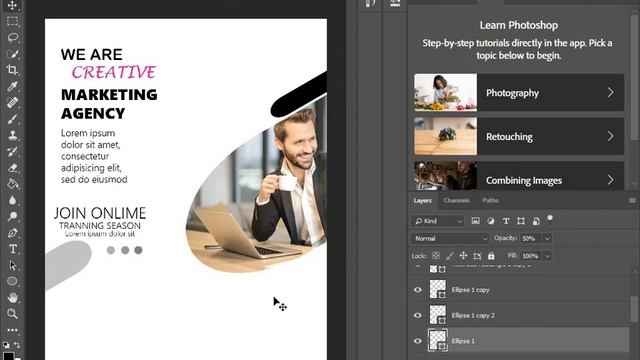Hide the Ellipse 1 layer

point(418,341)
